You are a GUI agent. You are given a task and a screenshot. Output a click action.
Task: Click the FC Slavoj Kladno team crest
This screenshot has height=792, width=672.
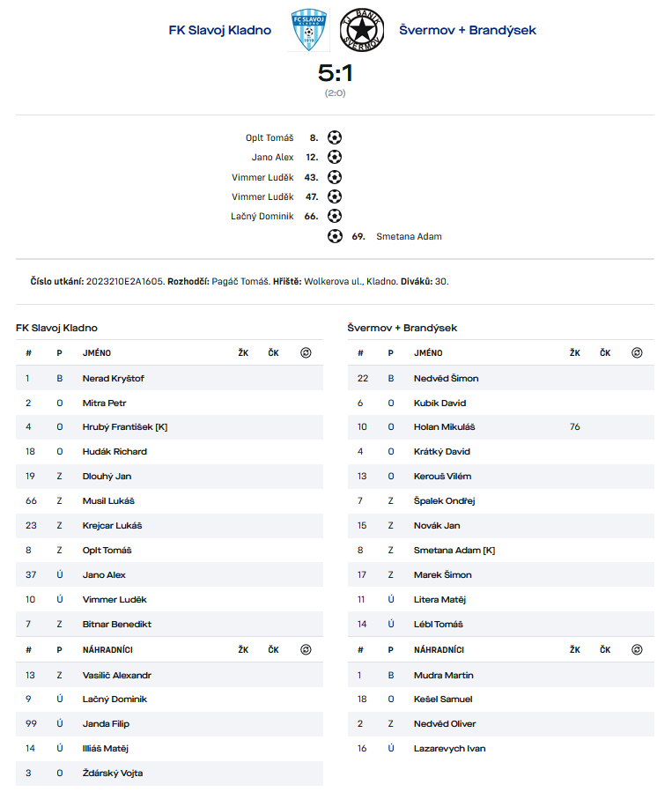pos(308,30)
